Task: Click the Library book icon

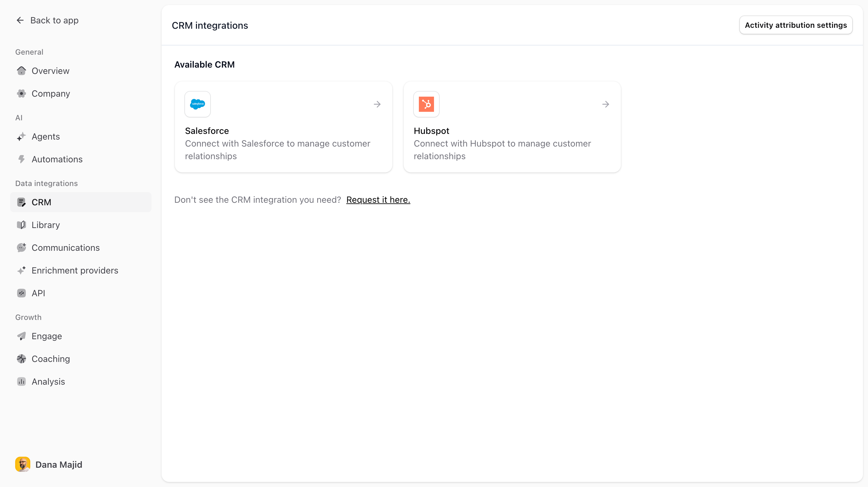Action: [21, 225]
